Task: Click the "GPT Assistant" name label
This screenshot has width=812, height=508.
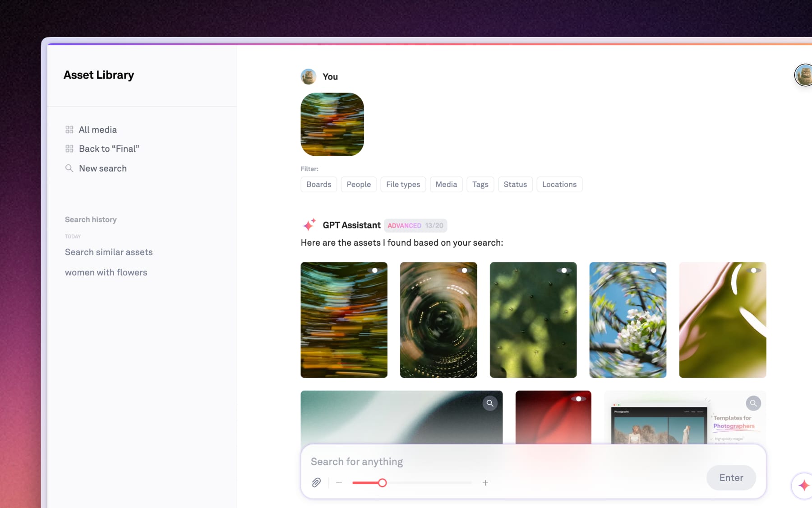Action: point(352,225)
